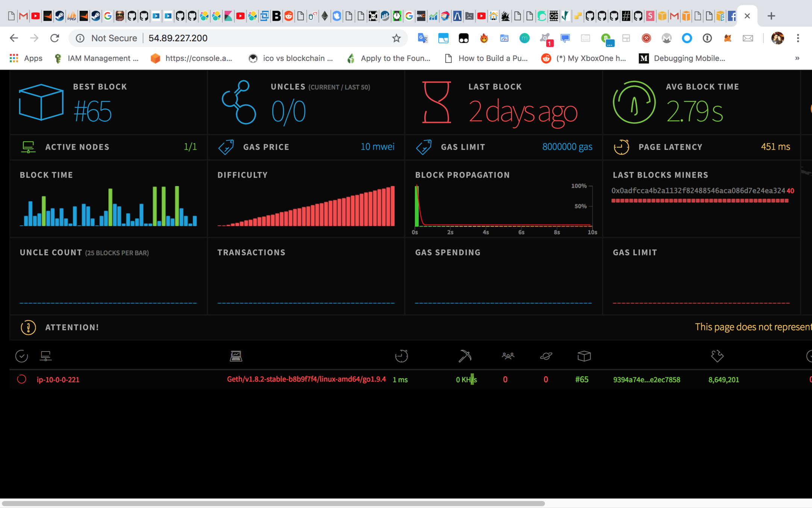The width and height of the screenshot is (812, 508).
Task: Sort by node type laptop icon
Action: tap(236, 356)
